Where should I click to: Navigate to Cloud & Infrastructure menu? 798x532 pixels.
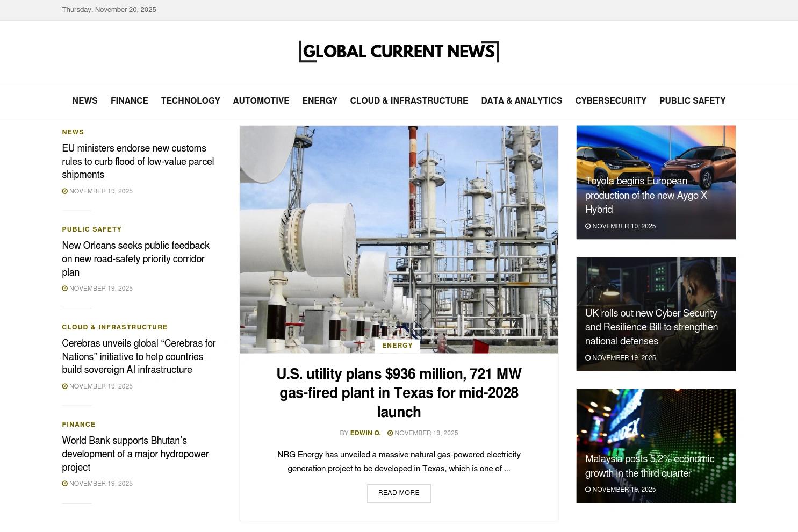pyautogui.click(x=409, y=101)
